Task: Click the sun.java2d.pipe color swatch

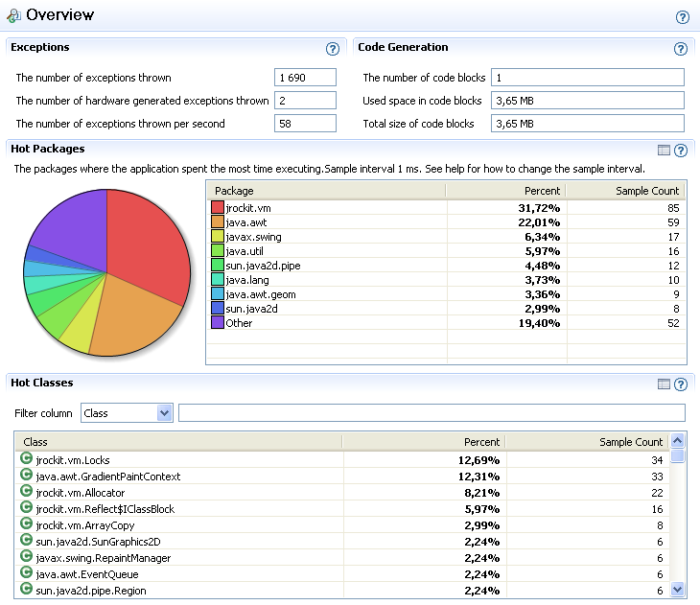Action: [x=218, y=265]
